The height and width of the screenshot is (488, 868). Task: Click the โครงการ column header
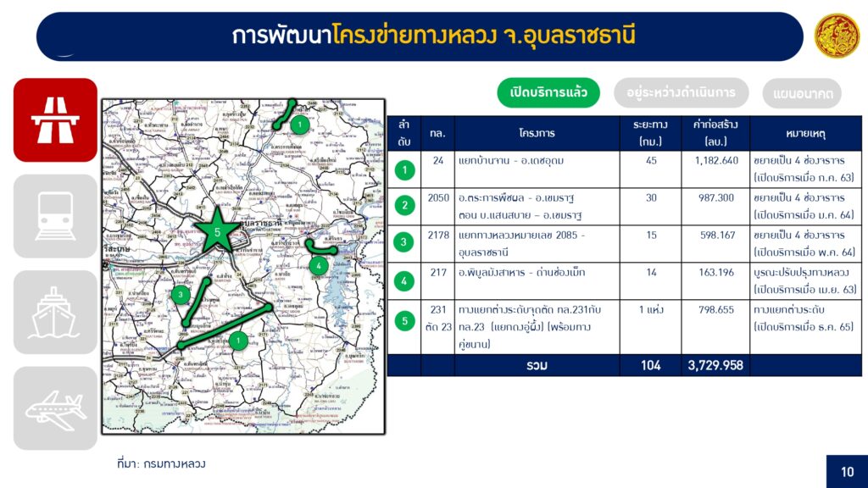coord(537,134)
